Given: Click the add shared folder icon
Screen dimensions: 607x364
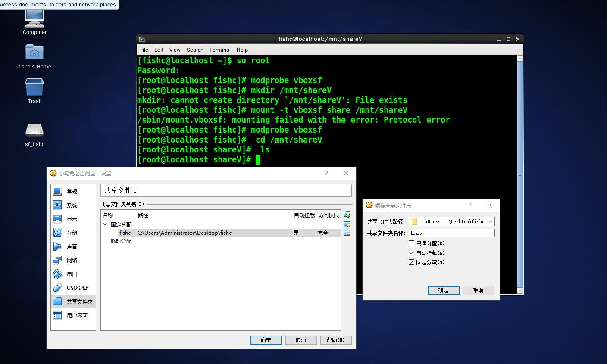Looking at the screenshot, I should (x=347, y=215).
